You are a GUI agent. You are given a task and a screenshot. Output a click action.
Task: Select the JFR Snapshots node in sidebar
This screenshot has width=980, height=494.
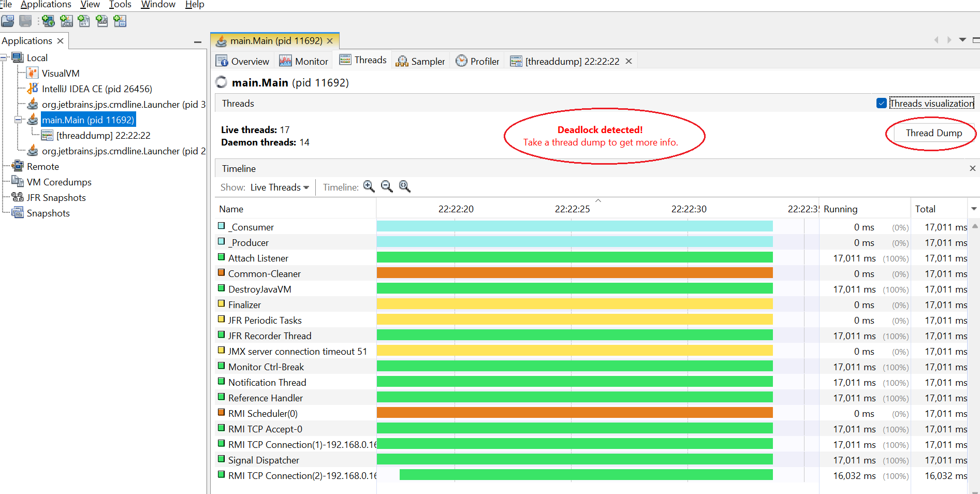tap(56, 197)
